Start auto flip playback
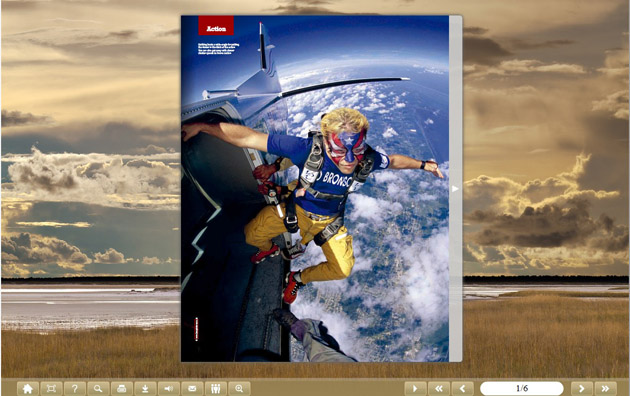 pos(415,388)
